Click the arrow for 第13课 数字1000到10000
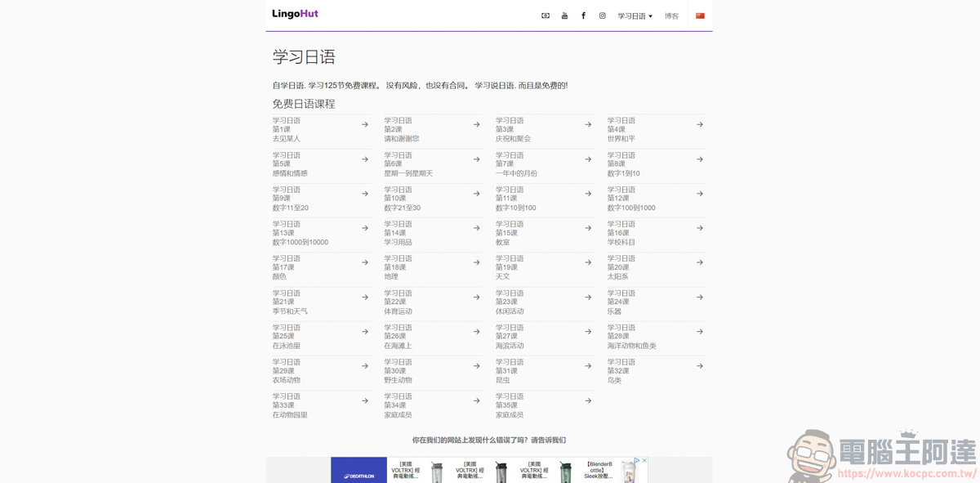Viewport: 980px width, 483px height. [x=365, y=228]
